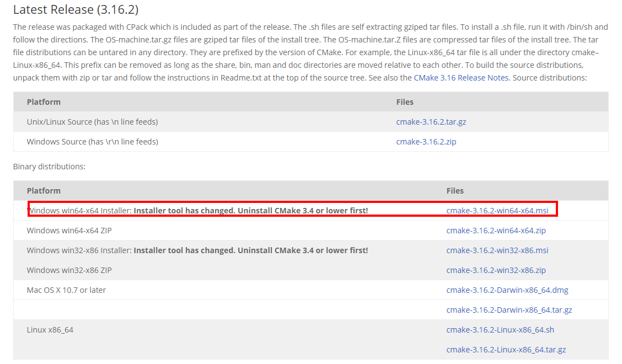622x364 pixels.
Task: Open the CMake 3.16 Release Notes link
Action: [x=462, y=78]
